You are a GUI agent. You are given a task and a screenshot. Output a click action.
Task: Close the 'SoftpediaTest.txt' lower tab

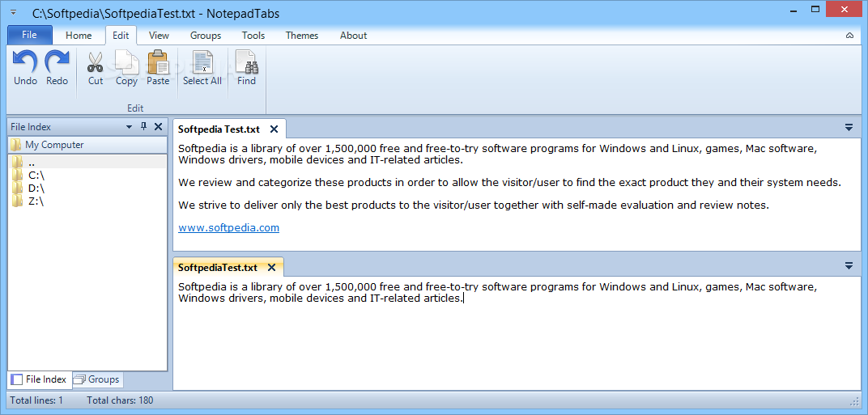271,268
